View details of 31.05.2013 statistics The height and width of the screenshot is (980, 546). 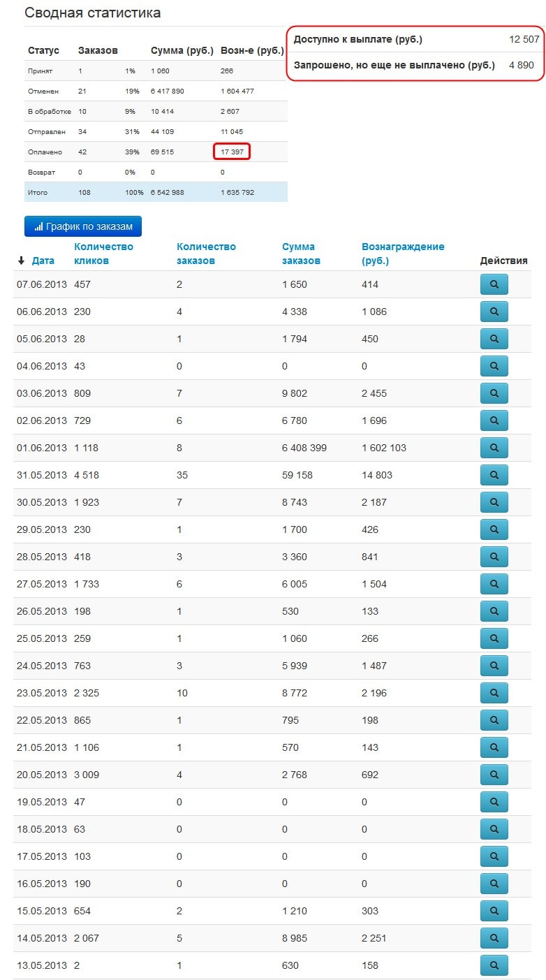[494, 475]
